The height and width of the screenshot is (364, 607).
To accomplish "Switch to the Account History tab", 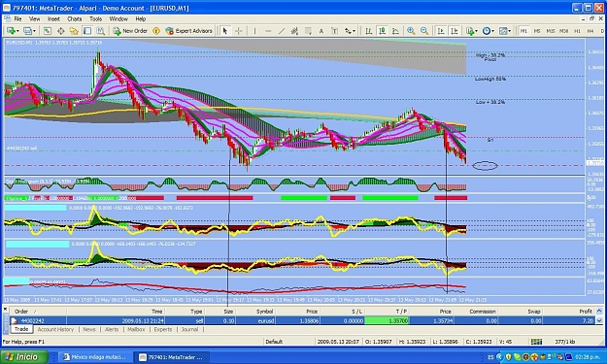I will click(55, 330).
